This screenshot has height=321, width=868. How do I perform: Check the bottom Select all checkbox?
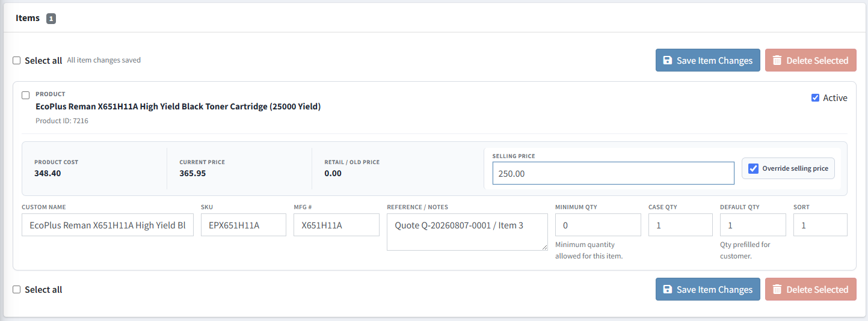[17, 289]
